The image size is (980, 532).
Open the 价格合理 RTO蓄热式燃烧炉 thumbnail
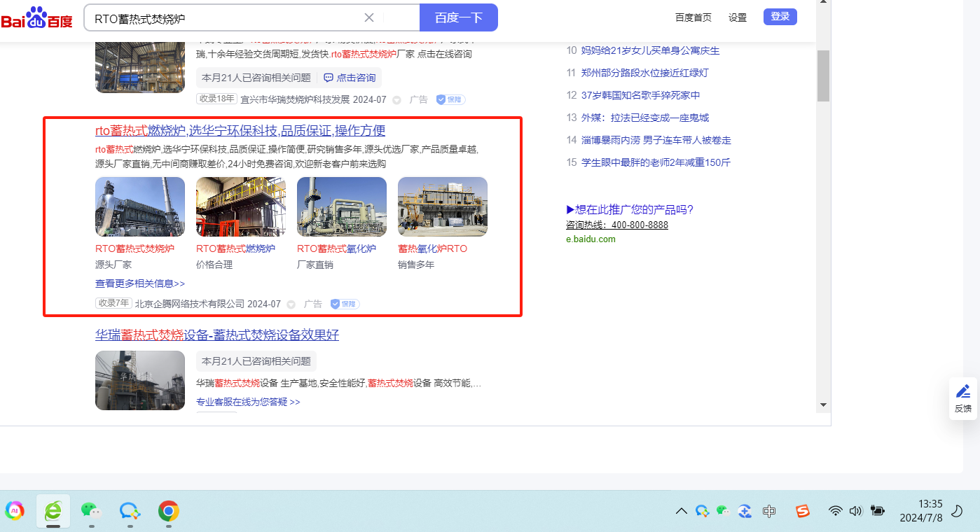[240, 206]
